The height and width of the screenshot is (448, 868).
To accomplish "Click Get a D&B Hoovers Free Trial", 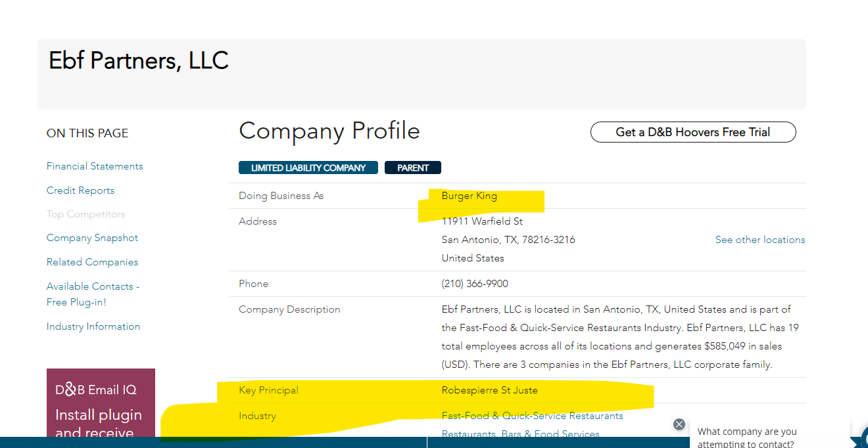I will [693, 132].
